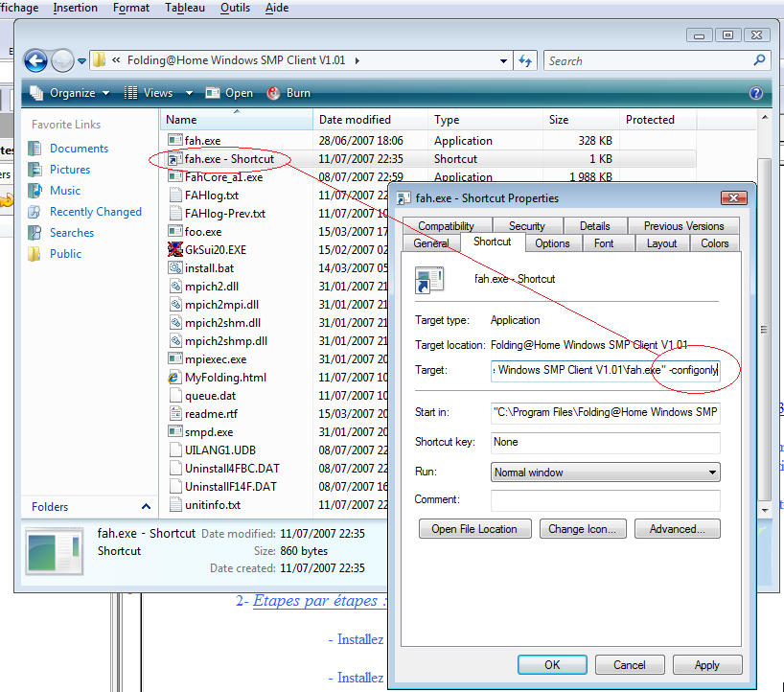784x692 pixels.
Task: Select the unitinfo.txt file
Action: [x=213, y=505]
